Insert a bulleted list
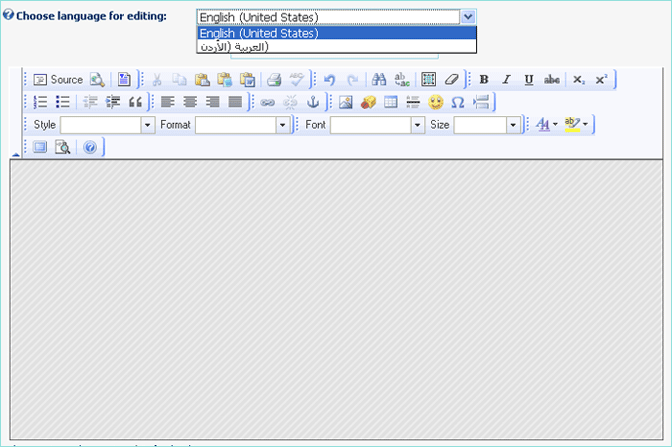This screenshot has width=672, height=447. [63, 102]
